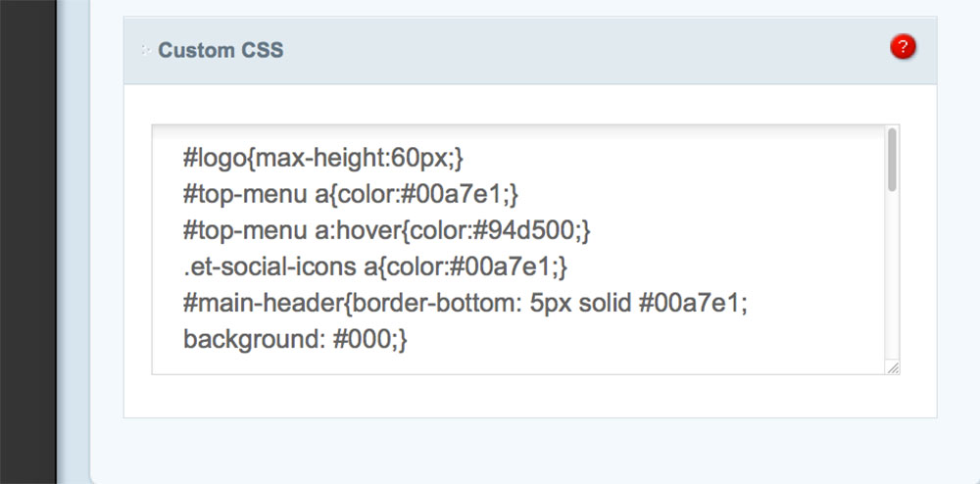Open the red help icon for Custom CSS
The width and height of the screenshot is (980, 484).
coord(903,47)
